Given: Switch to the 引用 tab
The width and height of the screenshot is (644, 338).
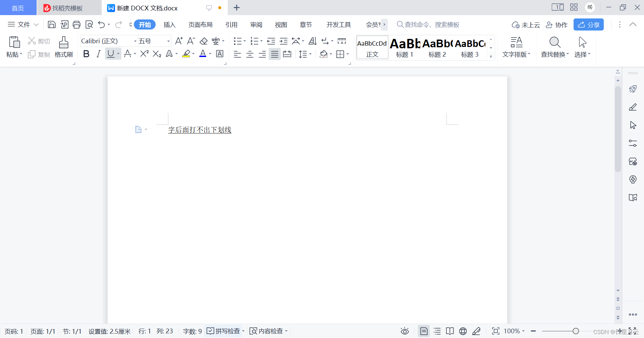Looking at the screenshot, I should [x=231, y=25].
